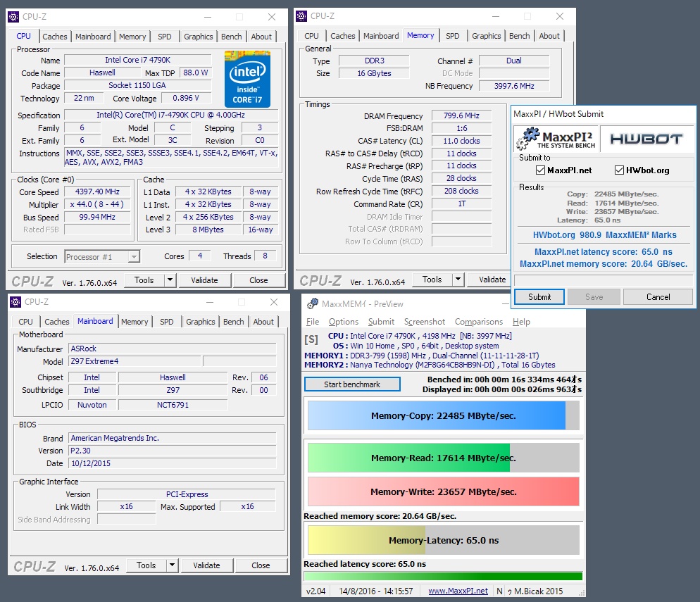
Task: Click the Memory-Copy result bar
Action: coord(443,415)
